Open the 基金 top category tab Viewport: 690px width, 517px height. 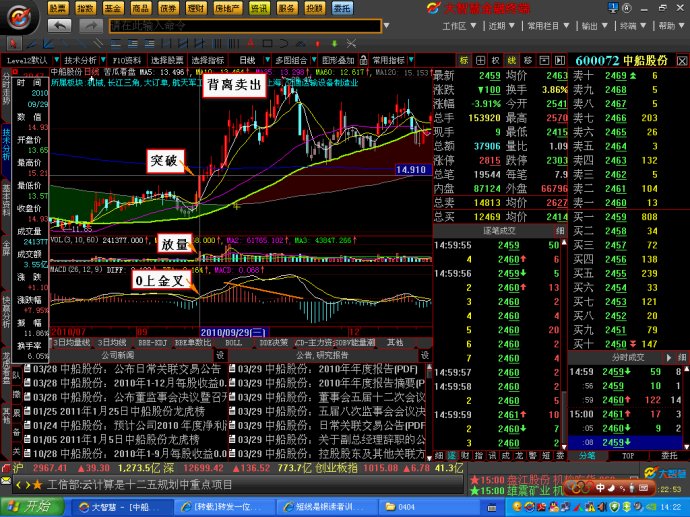click(x=113, y=8)
